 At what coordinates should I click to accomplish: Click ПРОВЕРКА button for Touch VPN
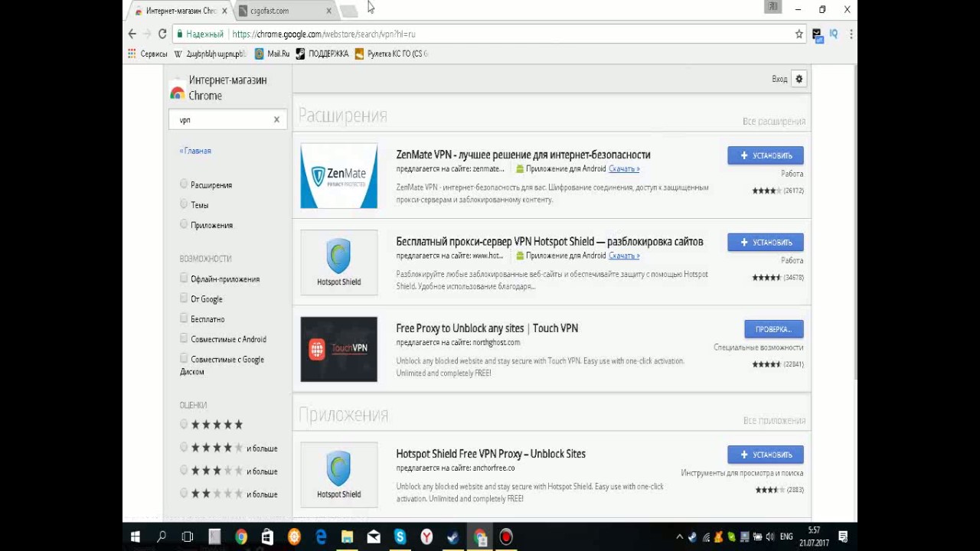pyautogui.click(x=774, y=329)
